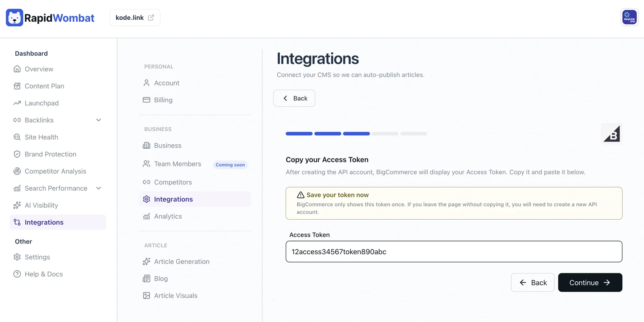The image size is (644, 322).
Task: Click the Account person icon
Action: click(x=147, y=83)
